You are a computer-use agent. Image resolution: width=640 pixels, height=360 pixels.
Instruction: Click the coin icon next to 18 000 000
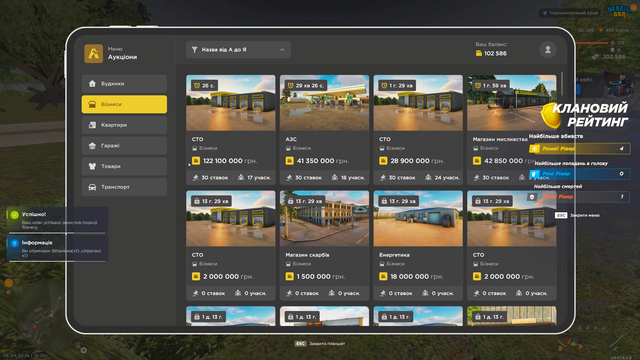383,277
